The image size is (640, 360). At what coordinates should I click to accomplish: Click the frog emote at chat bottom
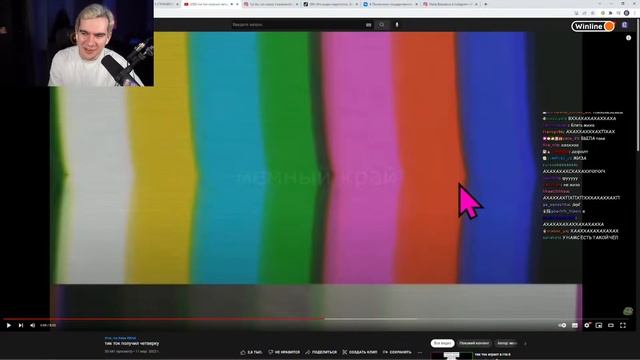click(628, 311)
